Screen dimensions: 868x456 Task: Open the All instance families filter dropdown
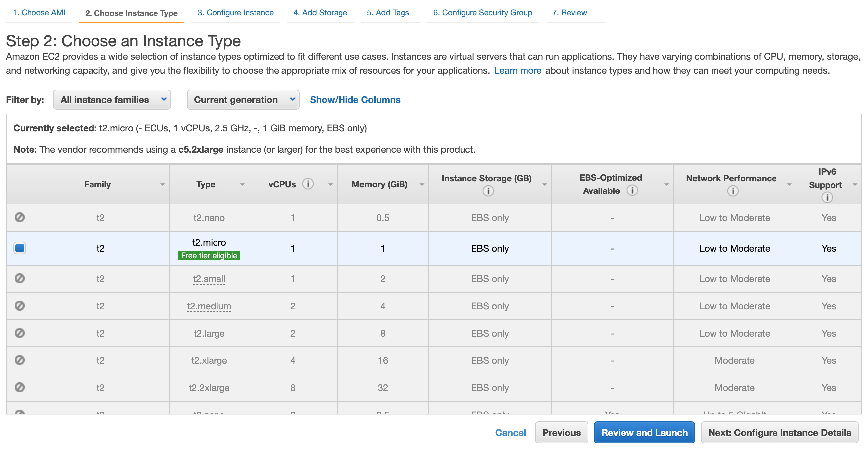[112, 100]
